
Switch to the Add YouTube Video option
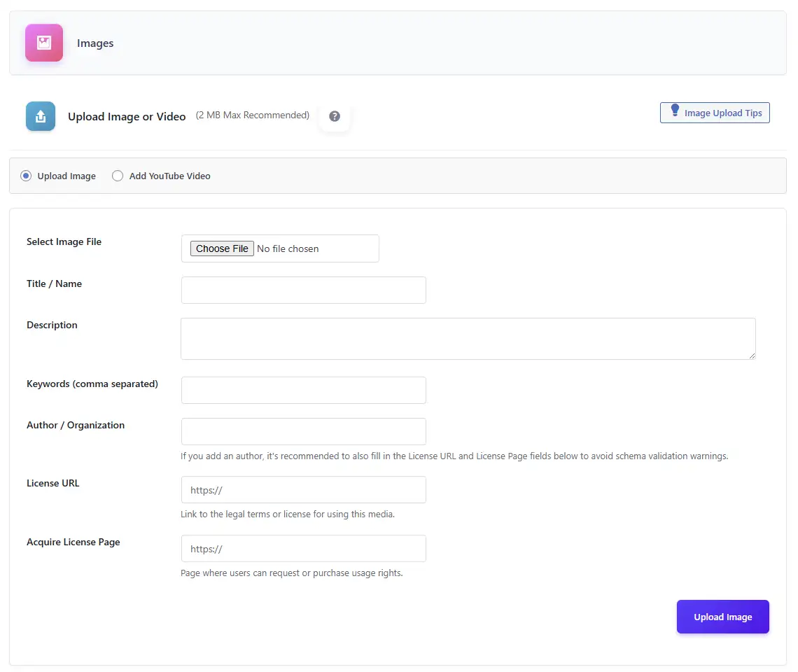point(118,176)
